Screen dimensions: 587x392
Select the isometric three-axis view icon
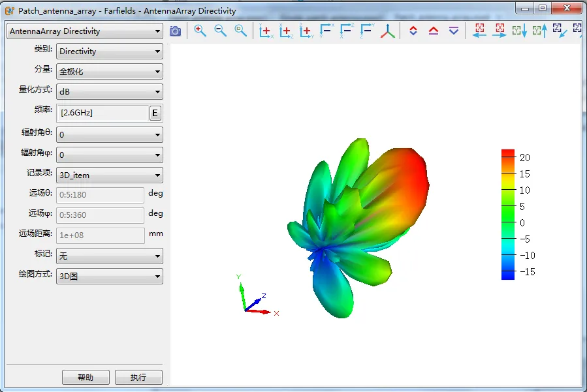pyautogui.click(x=387, y=31)
